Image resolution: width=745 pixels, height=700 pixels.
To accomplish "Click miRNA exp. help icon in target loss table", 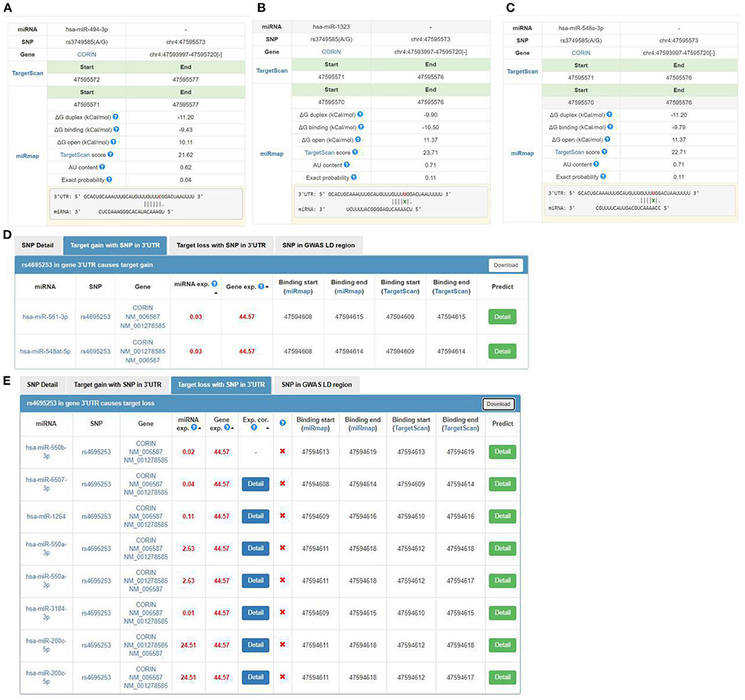I will coord(194,427).
